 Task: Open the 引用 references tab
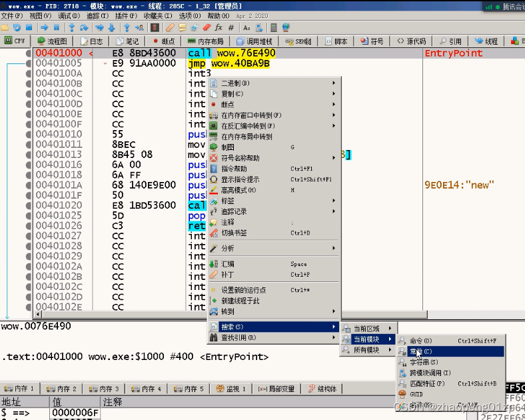click(450, 41)
